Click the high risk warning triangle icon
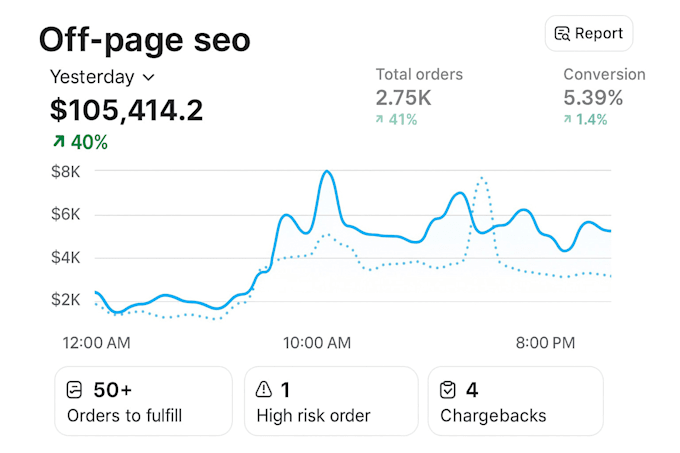The image size is (680, 453). tap(263, 389)
